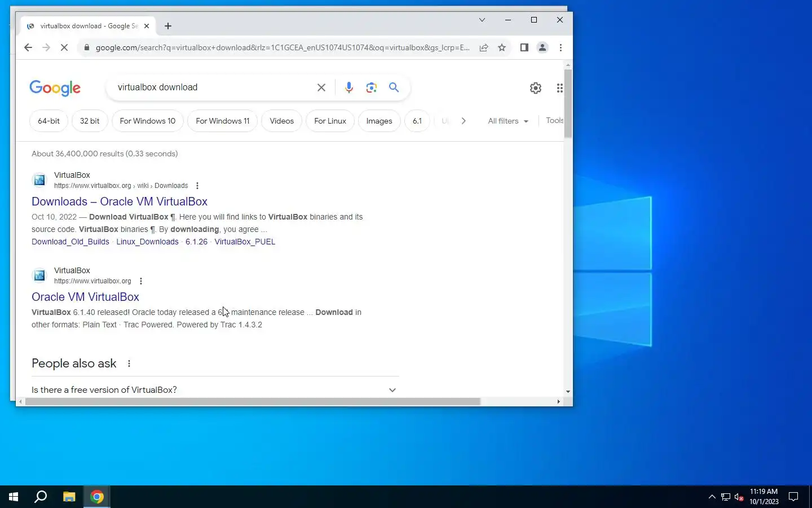Filter results by 32 bit
812x508 pixels.
(x=90, y=121)
